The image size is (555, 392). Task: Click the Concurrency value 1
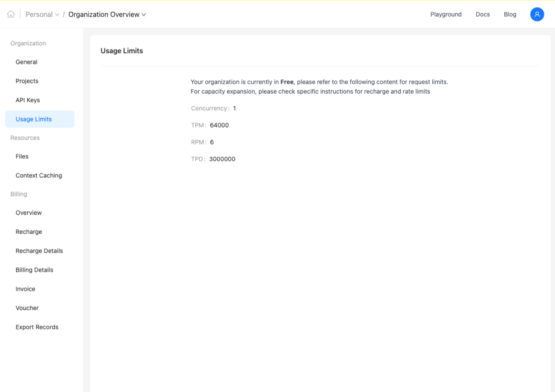(x=234, y=109)
